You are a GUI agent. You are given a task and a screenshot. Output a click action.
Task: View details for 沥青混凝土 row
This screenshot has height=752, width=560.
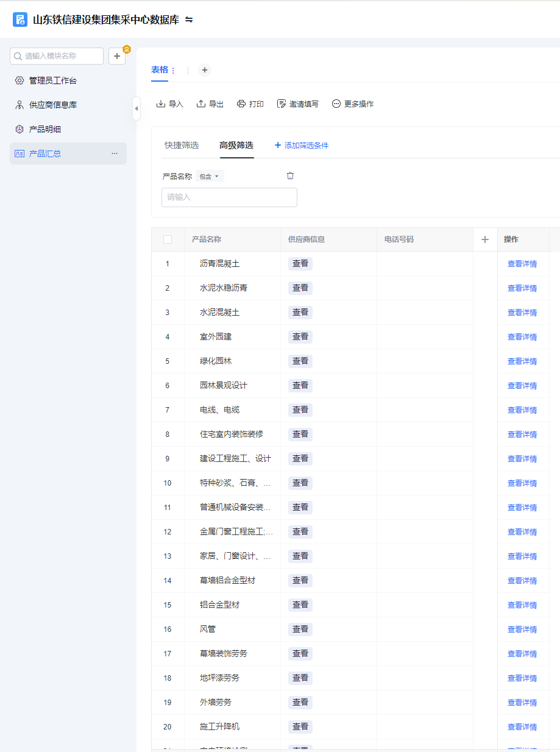[522, 264]
